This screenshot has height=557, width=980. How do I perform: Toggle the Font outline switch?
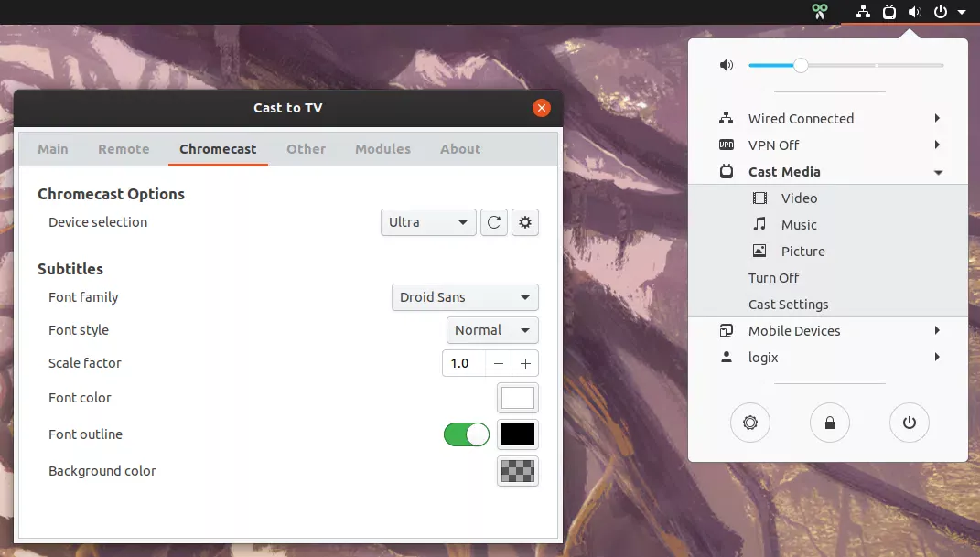click(467, 434)
